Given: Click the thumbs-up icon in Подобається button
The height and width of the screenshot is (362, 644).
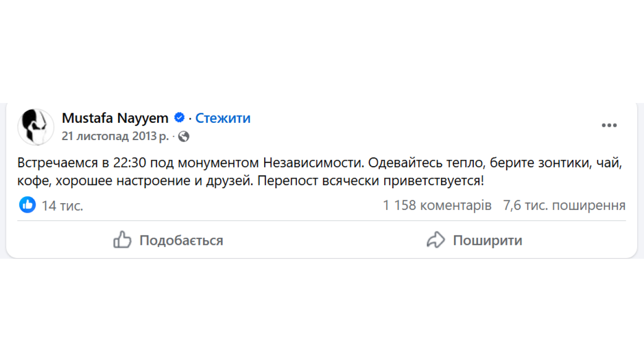Looking at the screenshot, I should 122,240.
